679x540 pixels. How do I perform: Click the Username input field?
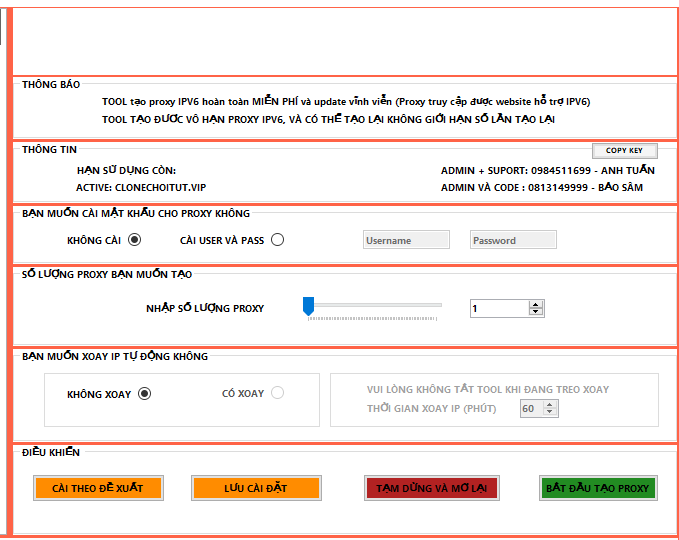coord(406,240)
